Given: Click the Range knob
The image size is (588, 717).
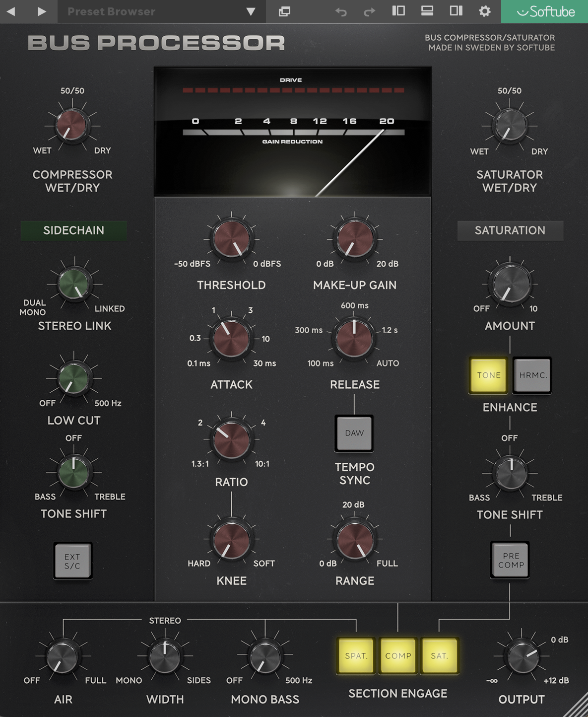Looking at the screenshot, I should (x=355, y=540).
